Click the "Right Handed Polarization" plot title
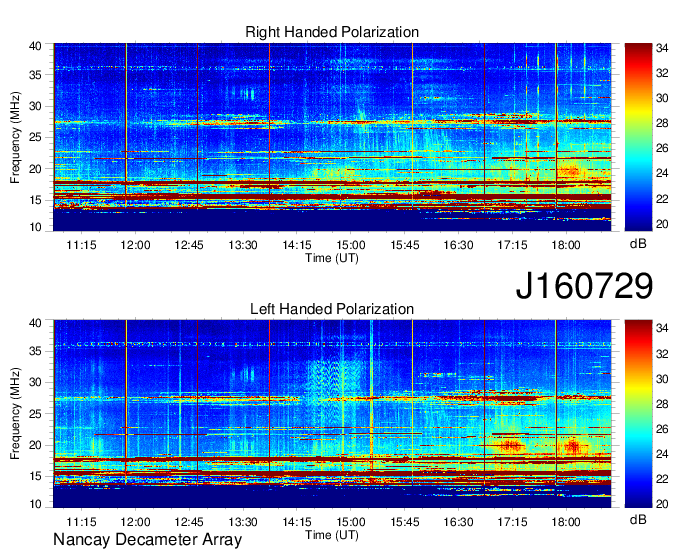This screenshot has width=680, height=552. (x=332, y=32)
